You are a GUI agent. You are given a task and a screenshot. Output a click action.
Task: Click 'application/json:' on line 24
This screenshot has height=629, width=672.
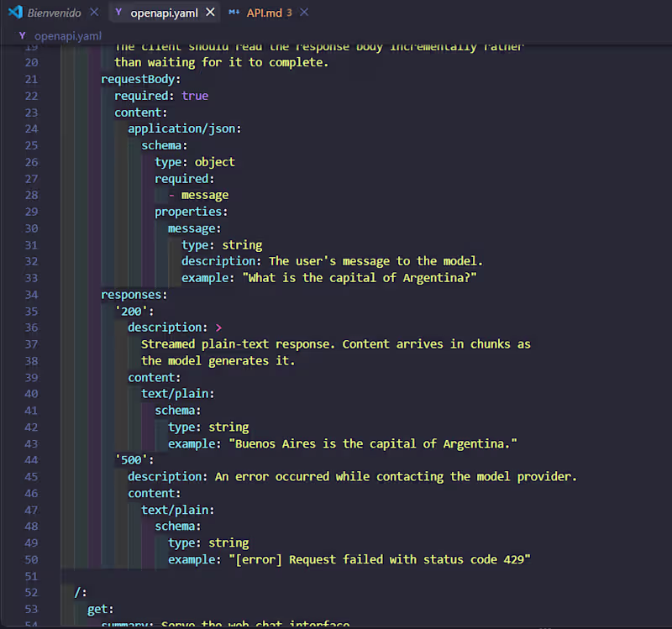[x=185, y=128]
